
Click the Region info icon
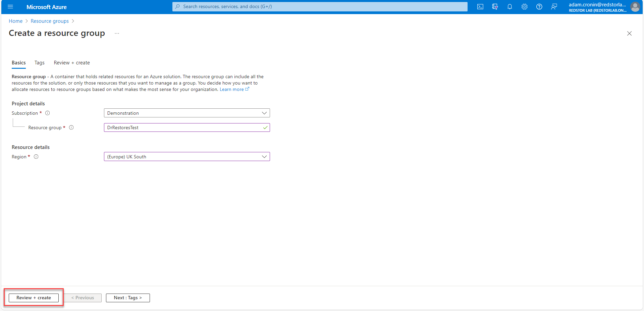pos(36,157)
